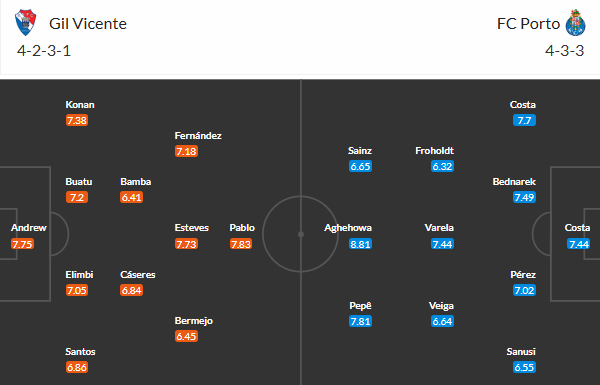
Task: Click Esteves's 7.73 rating badge
Action: tap(186, 244)
